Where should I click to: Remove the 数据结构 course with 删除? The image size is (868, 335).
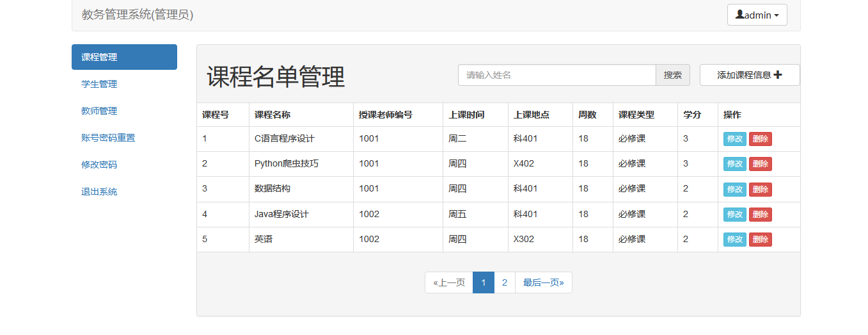[760, 190]
